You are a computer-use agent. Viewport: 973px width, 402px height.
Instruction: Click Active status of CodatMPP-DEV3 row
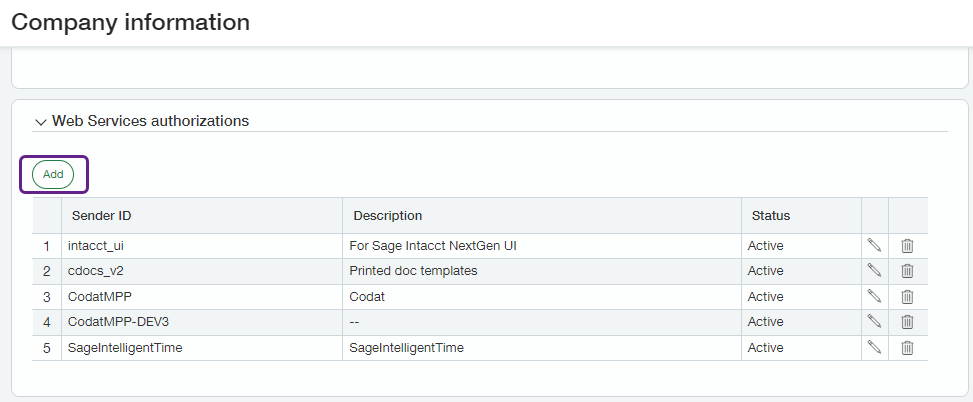click(766, 322)
